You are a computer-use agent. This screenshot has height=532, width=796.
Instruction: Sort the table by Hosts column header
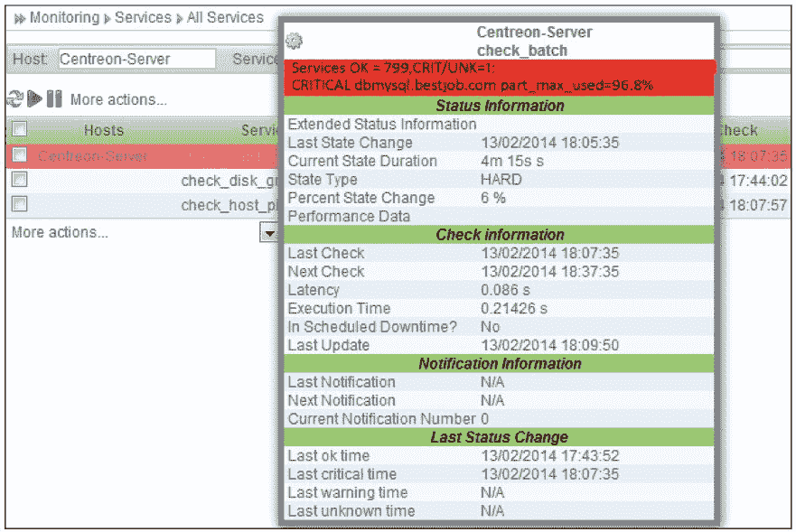103,131
